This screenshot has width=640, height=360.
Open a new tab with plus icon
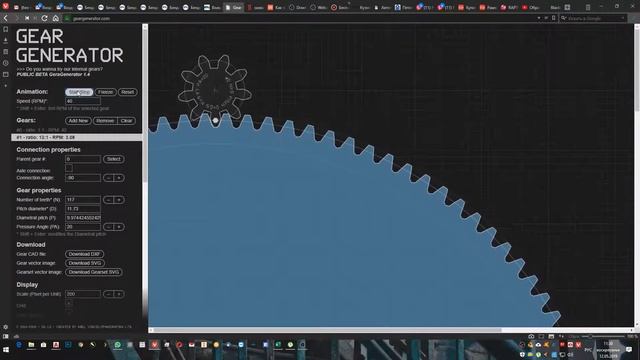[x=567, y=7]
